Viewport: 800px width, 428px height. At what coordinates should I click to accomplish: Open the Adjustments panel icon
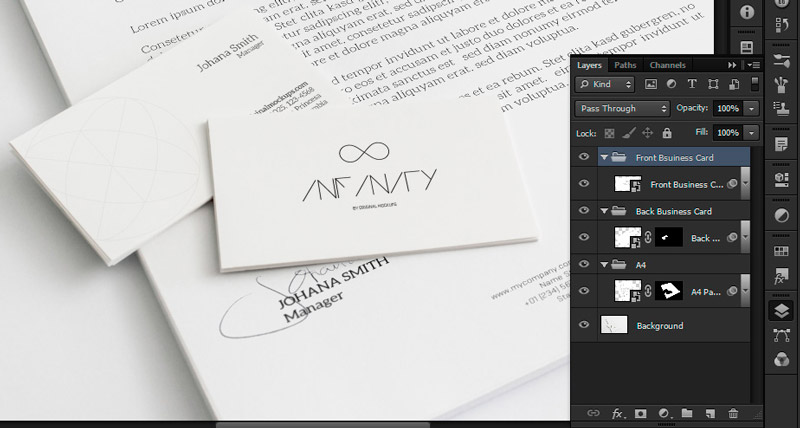(x=781, y=216)
